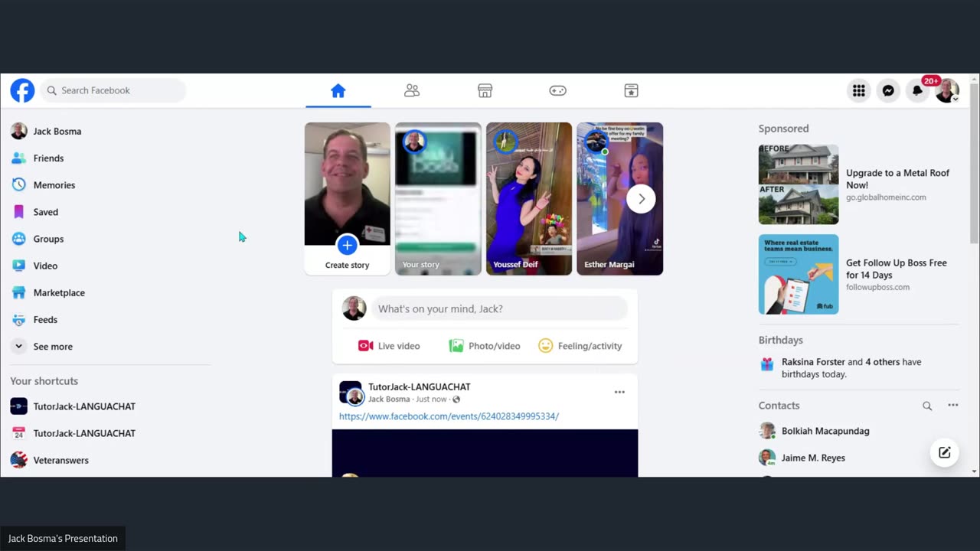The width and height of the screenshot is (980, 551).
Task: Click the Sponsored heading
Action: (x=783, y=129)
